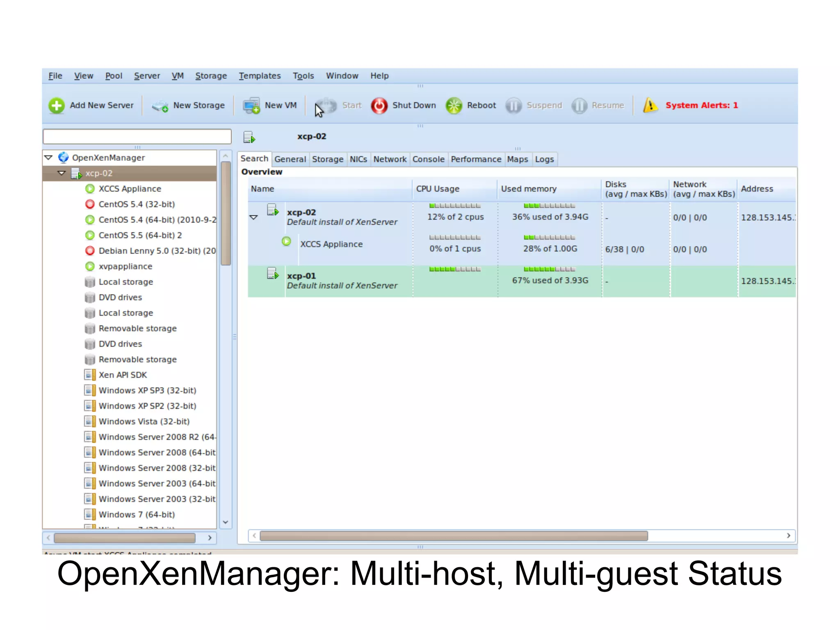Click the yellow System Alerts warning icon

click(x=651, y=105)
